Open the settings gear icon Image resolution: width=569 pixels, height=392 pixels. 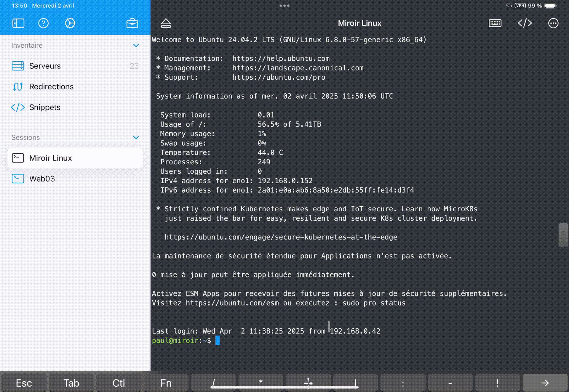click(x=70, y=23)
